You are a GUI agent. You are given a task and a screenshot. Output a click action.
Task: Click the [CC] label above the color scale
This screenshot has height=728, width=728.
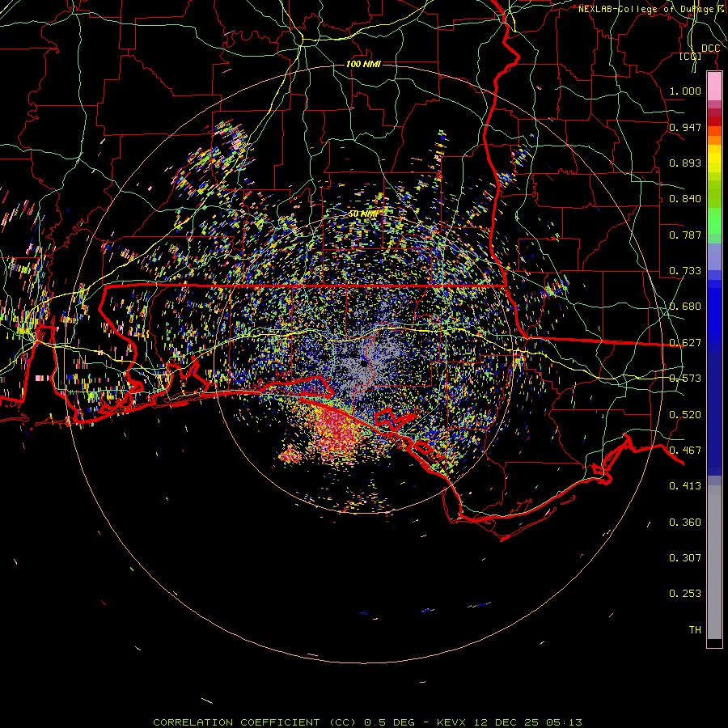[x=691, y=57]
